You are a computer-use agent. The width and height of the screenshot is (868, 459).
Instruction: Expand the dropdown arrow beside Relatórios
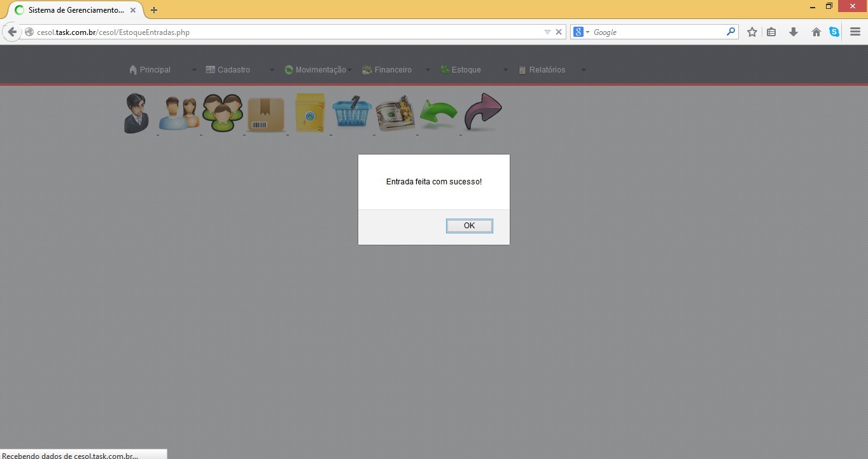pos(584,70)
